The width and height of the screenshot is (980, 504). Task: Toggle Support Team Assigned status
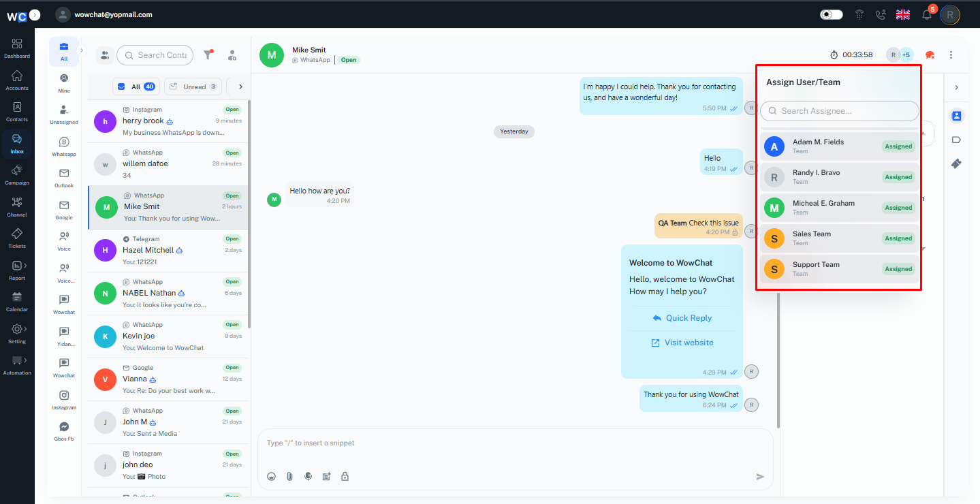coord(898,269)
